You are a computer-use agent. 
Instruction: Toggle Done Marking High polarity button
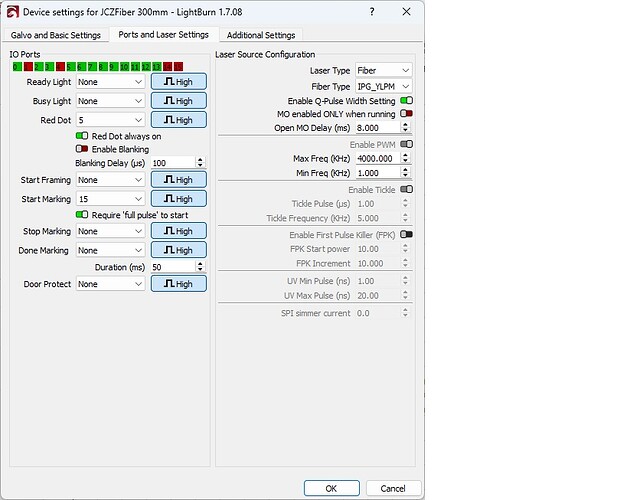pyautogui.click(x=178, y=250)
